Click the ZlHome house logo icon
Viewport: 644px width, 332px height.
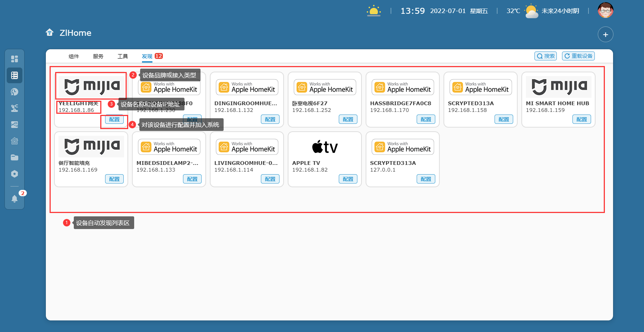[x=50, y=32]
